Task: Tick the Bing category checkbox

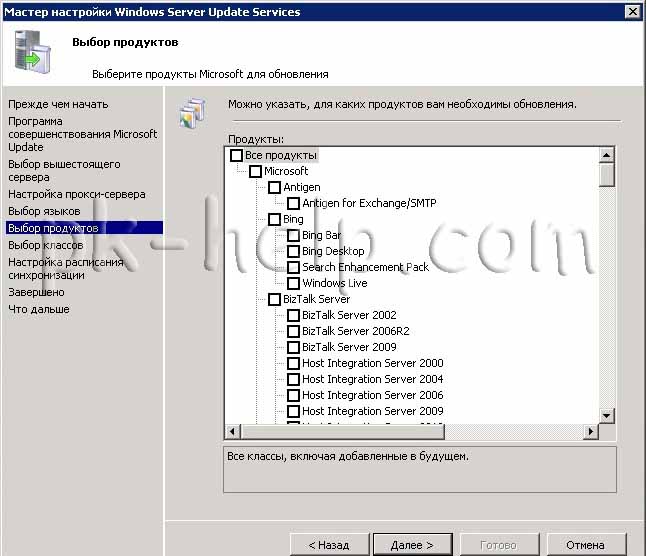Action: (274, 219)
